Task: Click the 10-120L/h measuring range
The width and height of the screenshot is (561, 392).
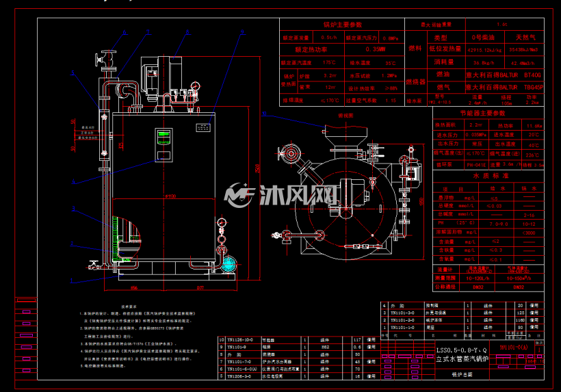Action: (478, 278)
